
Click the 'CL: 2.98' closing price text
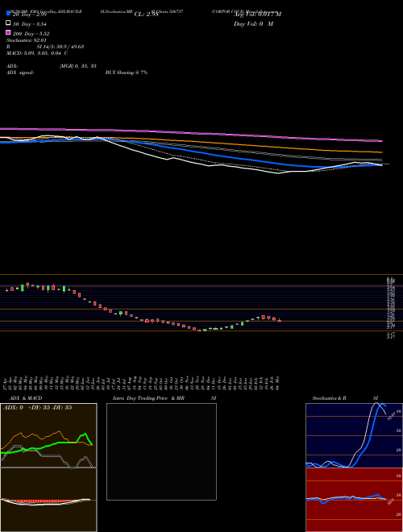tap(146, 15)
